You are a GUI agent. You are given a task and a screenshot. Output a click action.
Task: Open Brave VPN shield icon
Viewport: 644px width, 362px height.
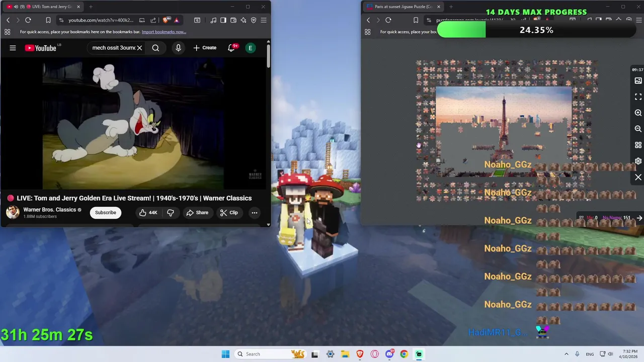coord(254,20)
